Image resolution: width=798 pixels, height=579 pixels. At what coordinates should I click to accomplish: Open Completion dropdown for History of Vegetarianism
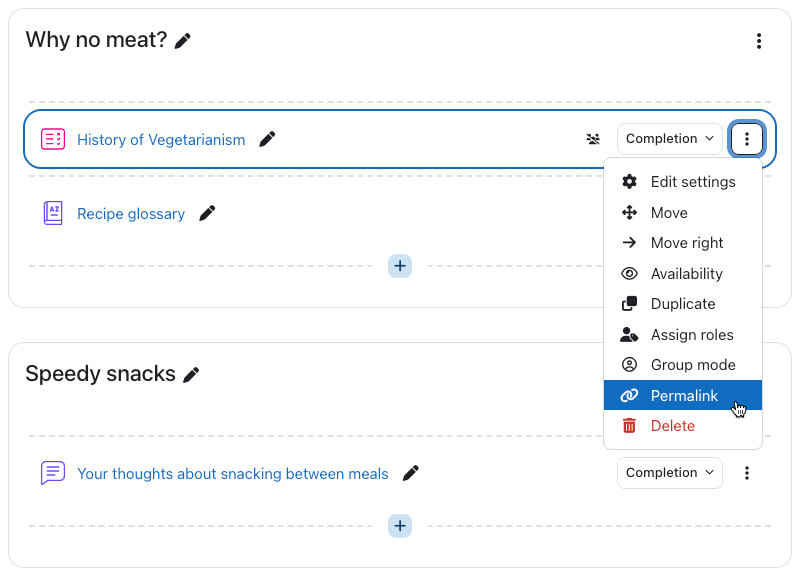[669, 139]
